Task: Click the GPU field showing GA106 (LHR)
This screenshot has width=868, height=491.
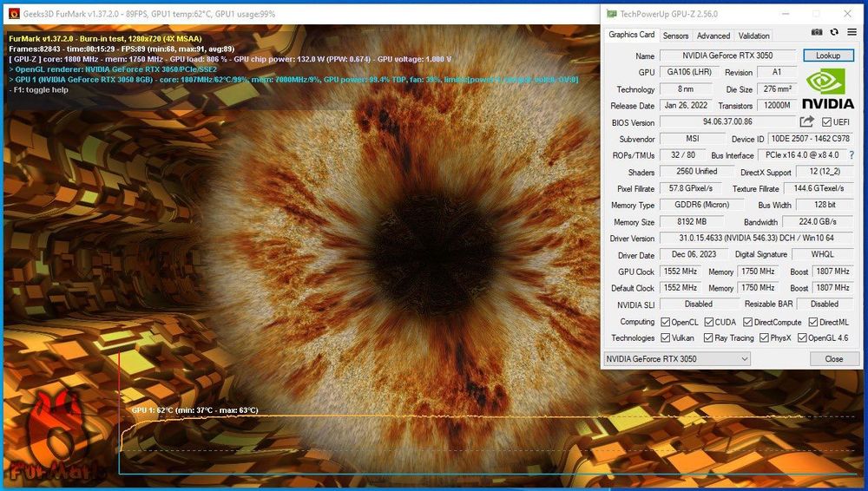Action: pos(689,72)
